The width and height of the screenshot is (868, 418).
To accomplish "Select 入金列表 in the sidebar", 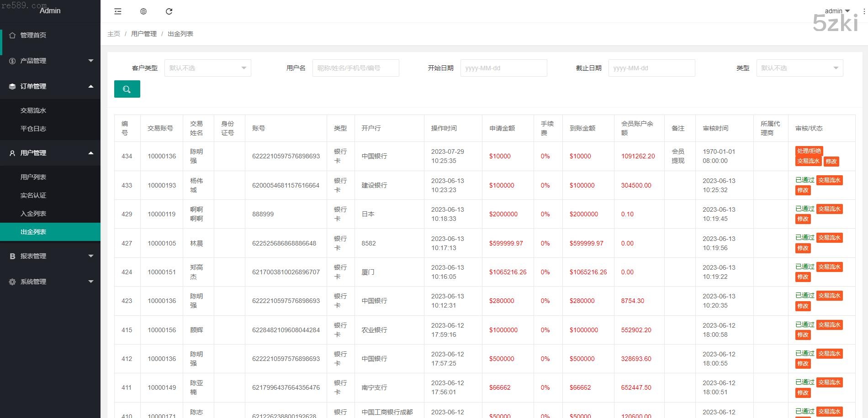I will click(x=33, y=214).
